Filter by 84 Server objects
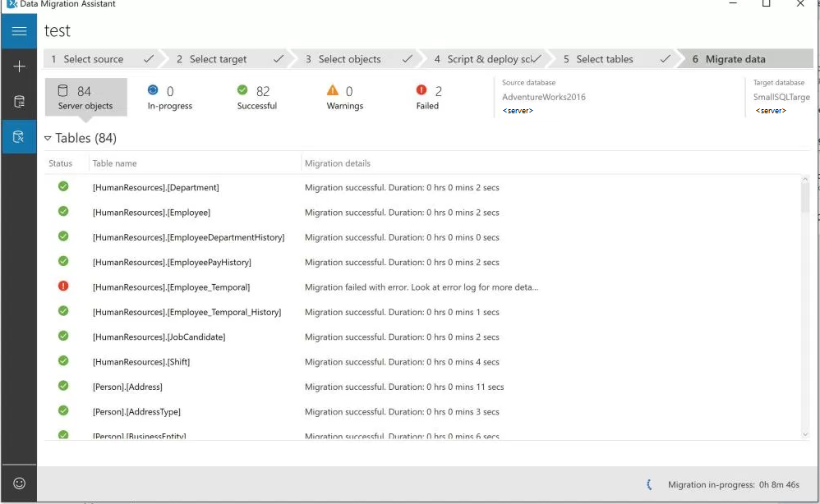The width and height of the screenshot is (820, 504). (85, 97)
